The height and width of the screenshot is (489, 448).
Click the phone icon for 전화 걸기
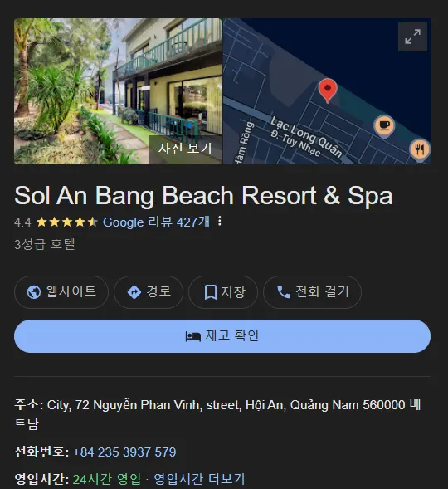[284, 292]
